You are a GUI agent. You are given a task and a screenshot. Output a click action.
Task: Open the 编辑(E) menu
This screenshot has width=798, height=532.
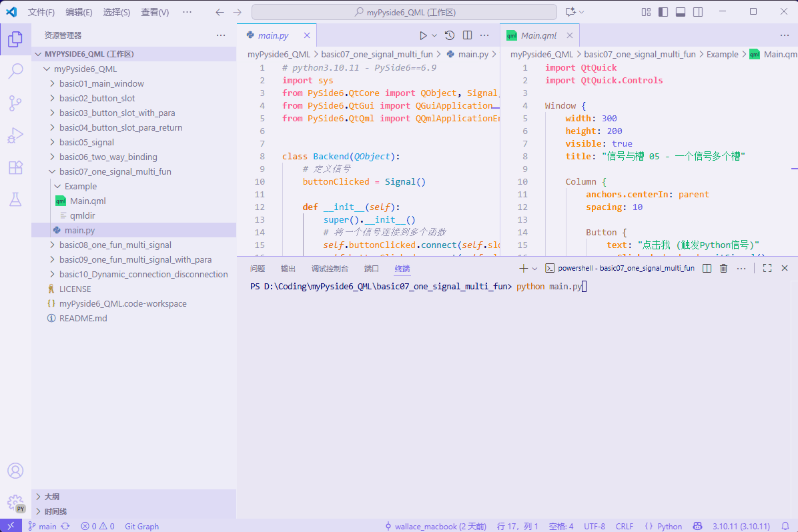pos(79,12)
